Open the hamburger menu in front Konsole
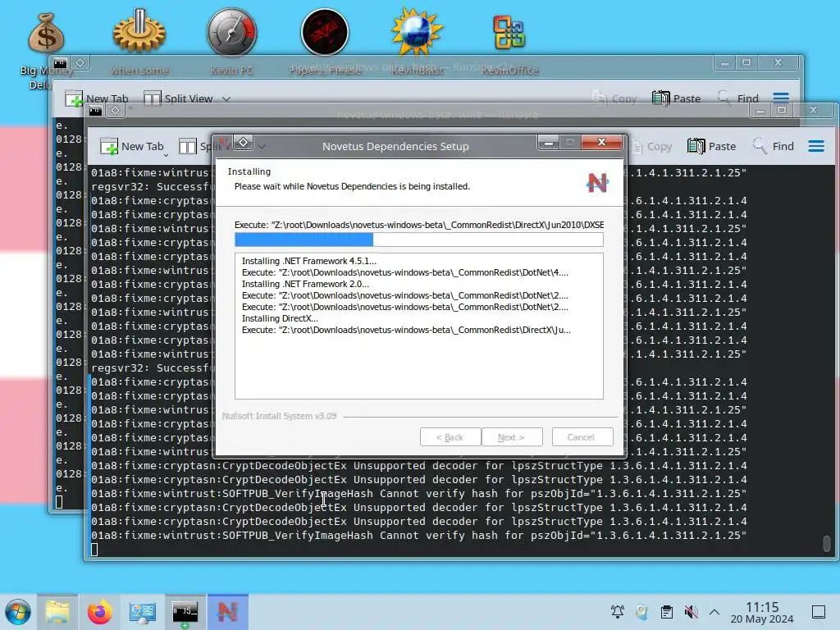The image size is (840, 630). click(816, 146)
